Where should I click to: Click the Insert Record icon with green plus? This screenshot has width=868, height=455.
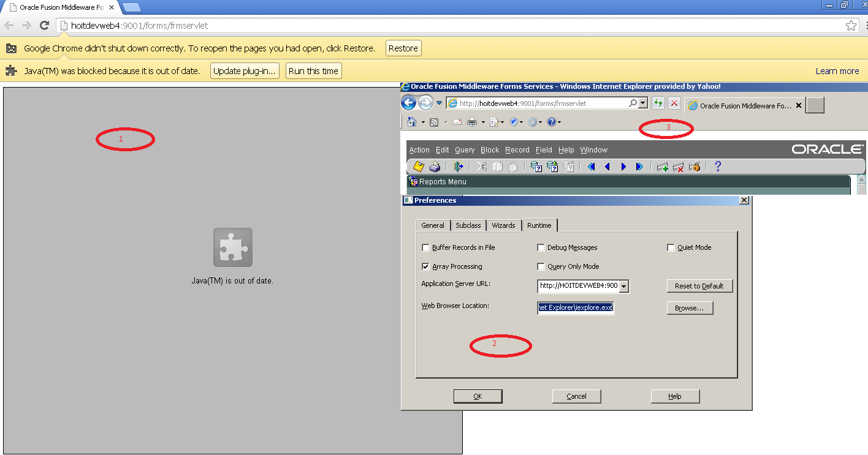(663, 167)
